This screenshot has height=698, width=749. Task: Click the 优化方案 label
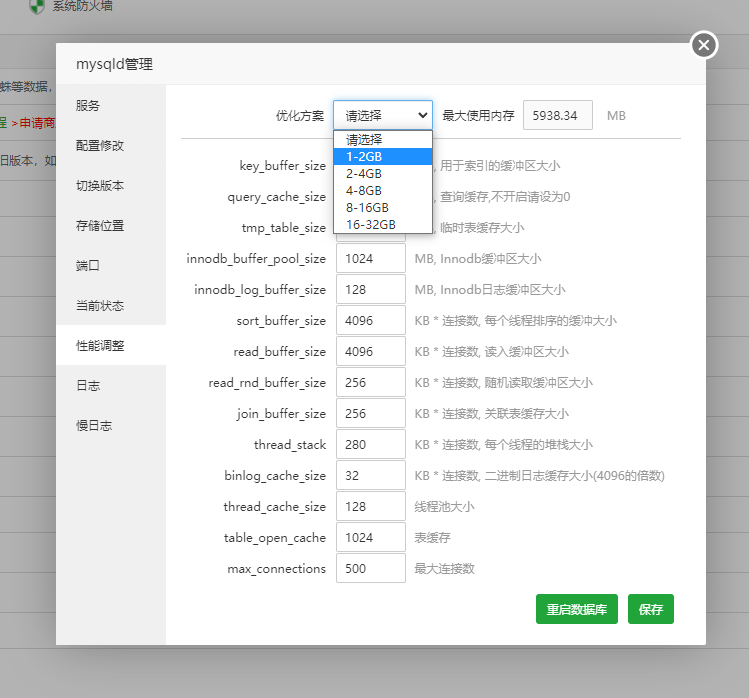click(x=300, y=116)
